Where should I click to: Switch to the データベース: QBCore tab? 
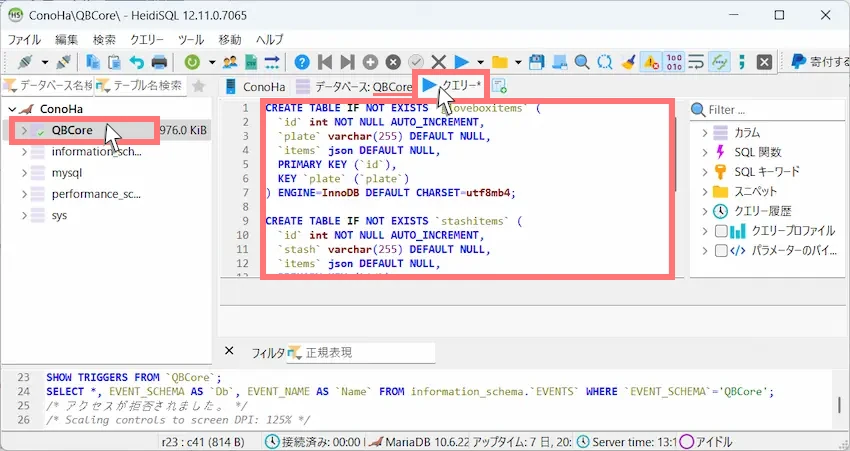click(x=355, y=86)
